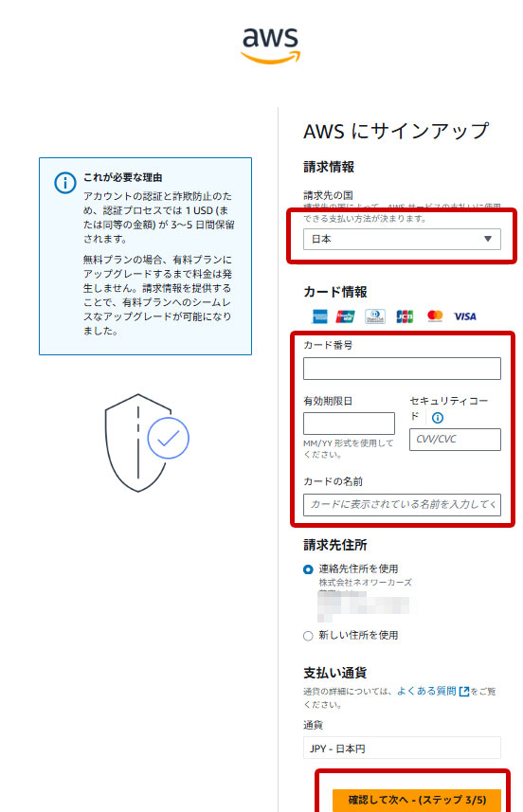Click the セキュリティコード label

448,408
